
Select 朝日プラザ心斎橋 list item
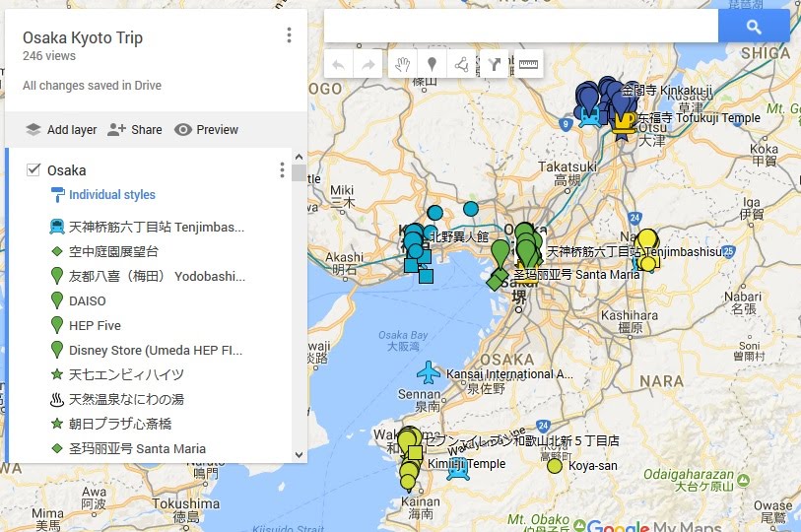point(120,424)
